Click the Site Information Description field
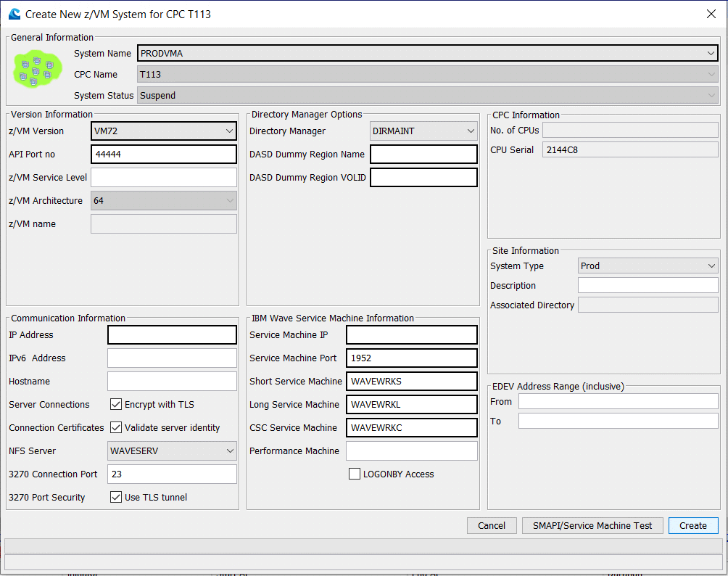The image size is (728, 576). point(648,284)
